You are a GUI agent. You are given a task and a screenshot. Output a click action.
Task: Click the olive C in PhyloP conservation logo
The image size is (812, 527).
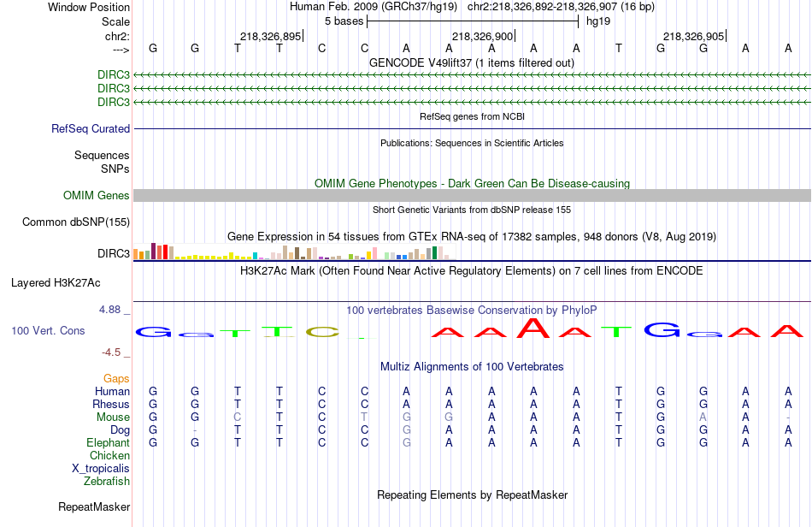click(x=322, y=332)
